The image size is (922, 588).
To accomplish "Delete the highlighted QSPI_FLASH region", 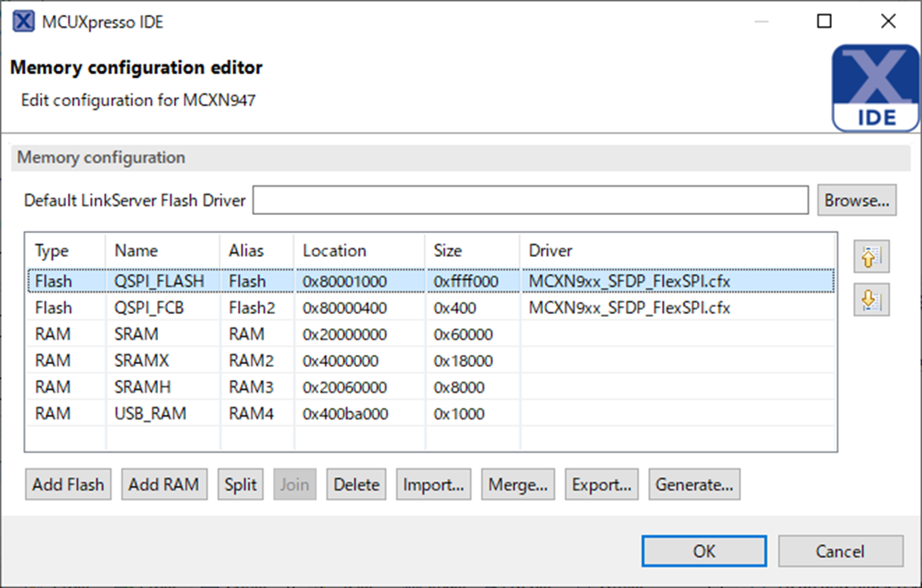I will pyautogui.click(x=355, y=484).
